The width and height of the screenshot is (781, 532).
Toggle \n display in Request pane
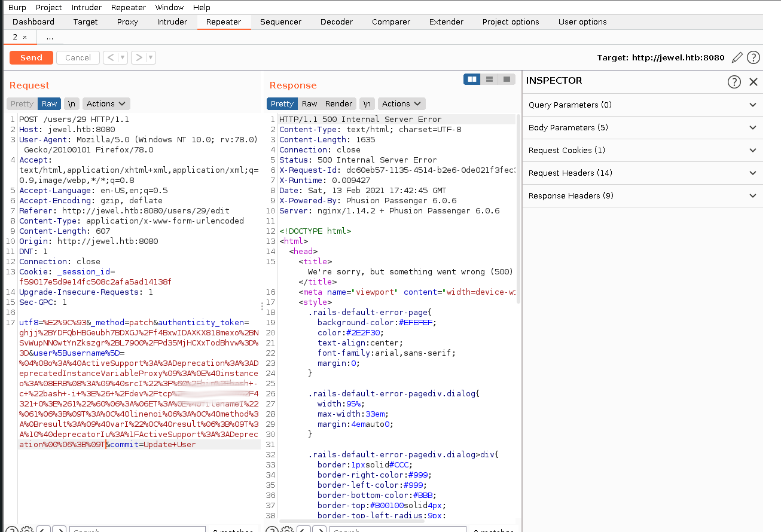72,103
